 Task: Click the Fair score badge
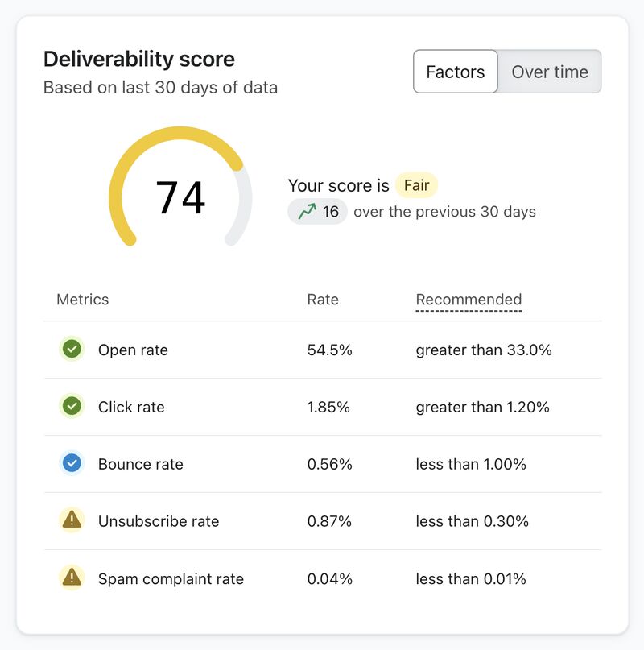pos(416,185)
